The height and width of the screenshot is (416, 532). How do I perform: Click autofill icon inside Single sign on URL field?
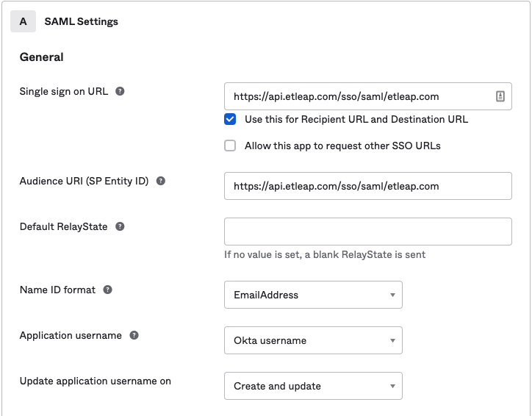tap(500, 96)
